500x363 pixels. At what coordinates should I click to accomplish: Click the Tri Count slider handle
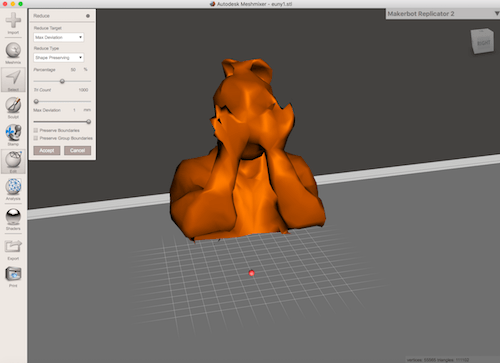pos(36,101)
